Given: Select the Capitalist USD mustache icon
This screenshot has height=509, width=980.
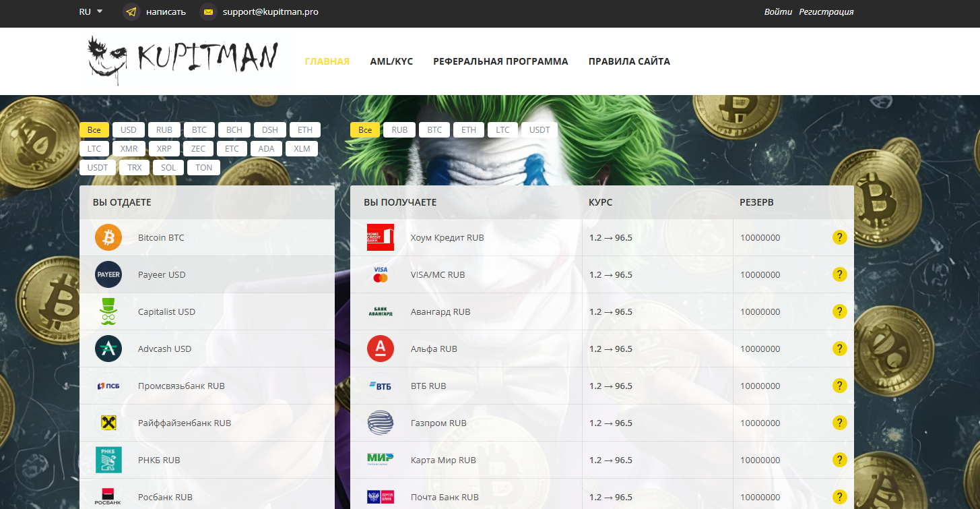Looking at the screenshot, I should click(108, 311).
